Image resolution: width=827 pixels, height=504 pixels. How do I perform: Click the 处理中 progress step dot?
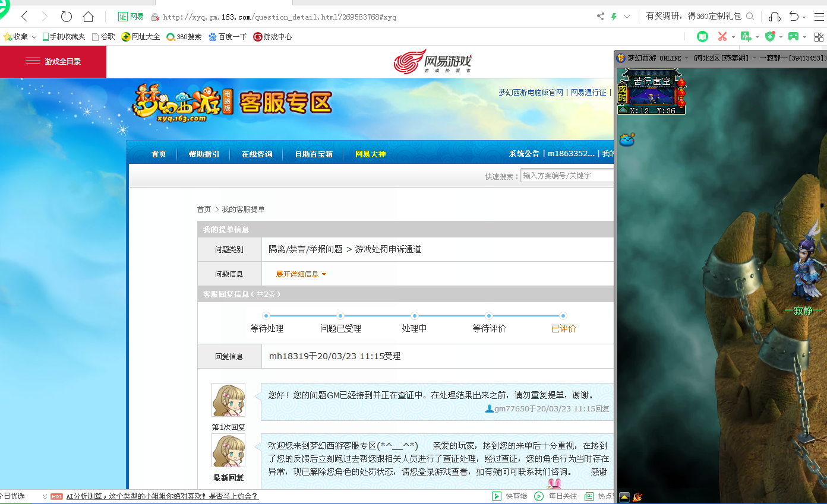[414, 316]
